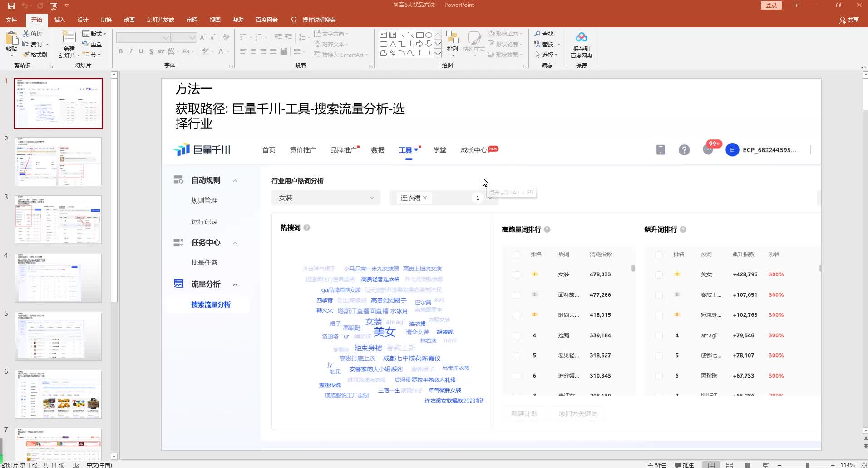Image resolution: width=868 pixels, height=468 pixels.
Task: Toggle align text left
Action: (243, 51)
